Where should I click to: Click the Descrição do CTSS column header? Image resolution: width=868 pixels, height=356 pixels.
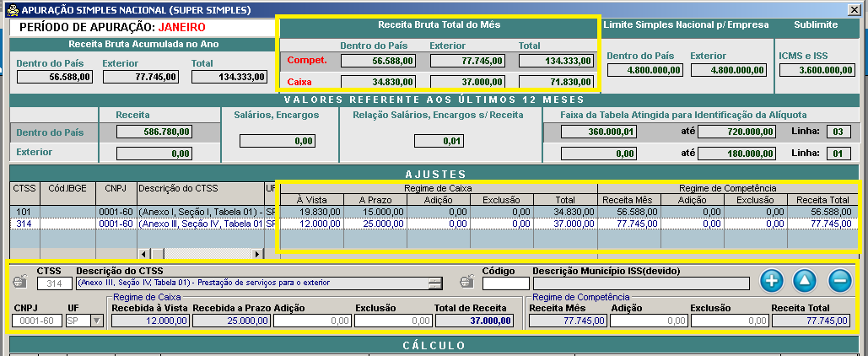(201, 188)
